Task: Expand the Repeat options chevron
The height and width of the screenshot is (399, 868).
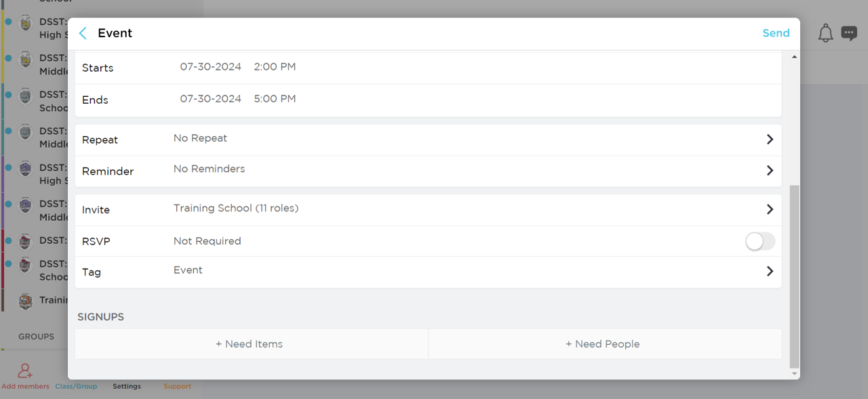Action: (x=770, y=140)
